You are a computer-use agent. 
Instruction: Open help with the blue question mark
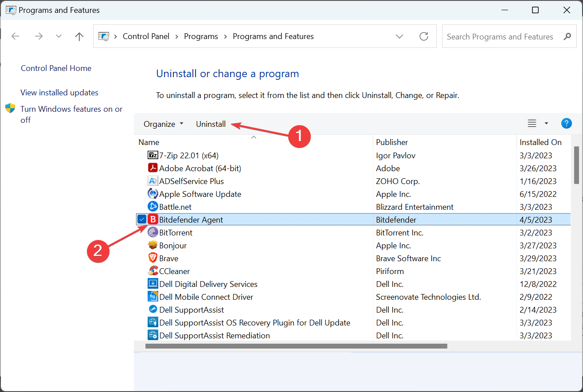(x=566, y=123)
